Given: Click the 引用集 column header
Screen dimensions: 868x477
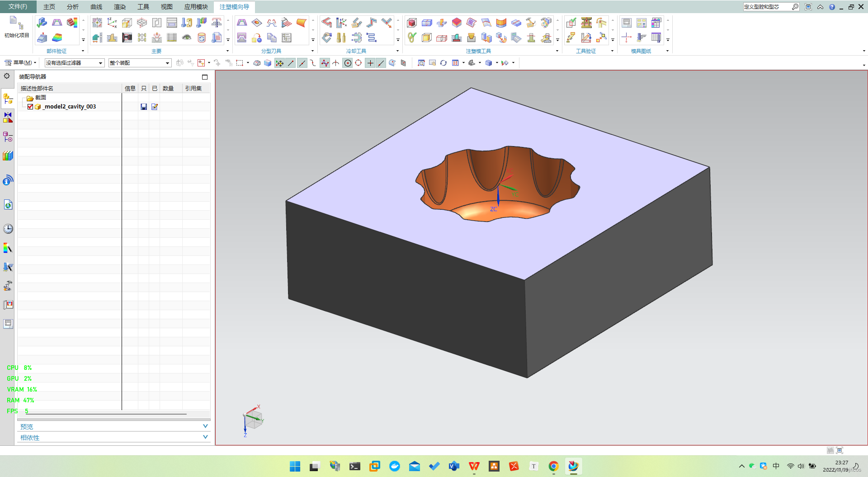Looking at the screenshot, I should coord(193,89).
